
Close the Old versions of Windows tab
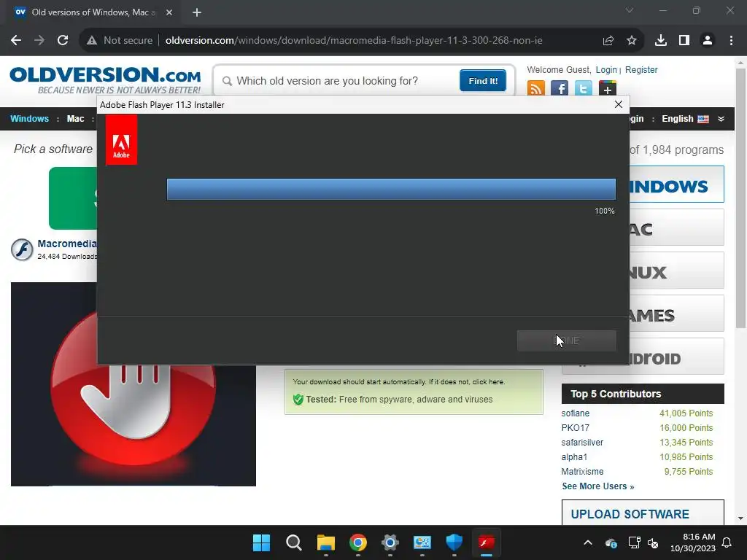point(169,12)
